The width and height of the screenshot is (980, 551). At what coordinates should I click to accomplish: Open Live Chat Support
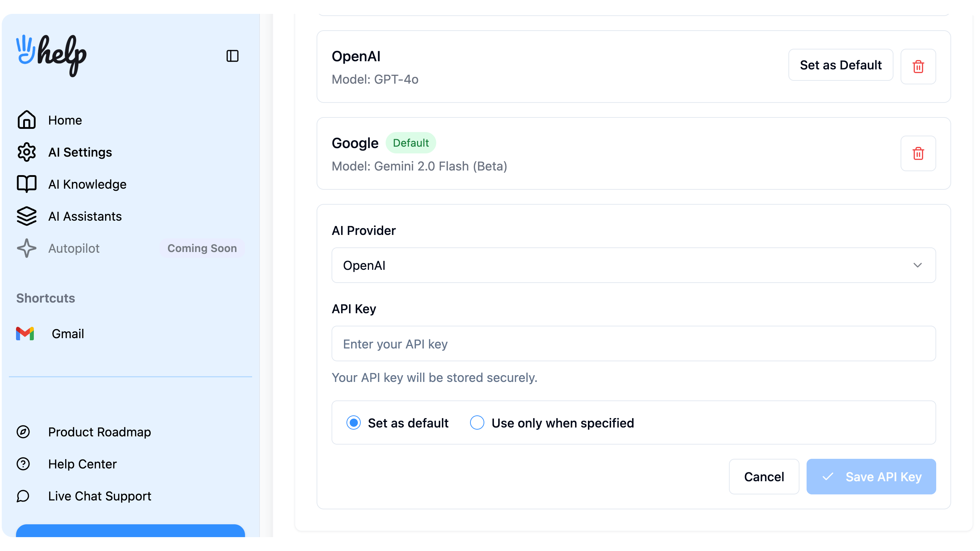coord(99,496)
